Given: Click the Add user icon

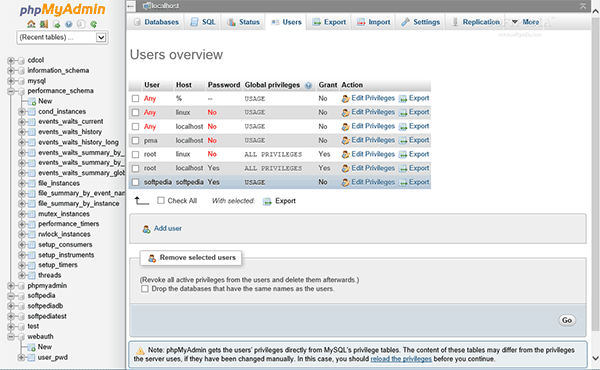Looking at the screenshot, I should pyautogui.click(x=146, y=229).
